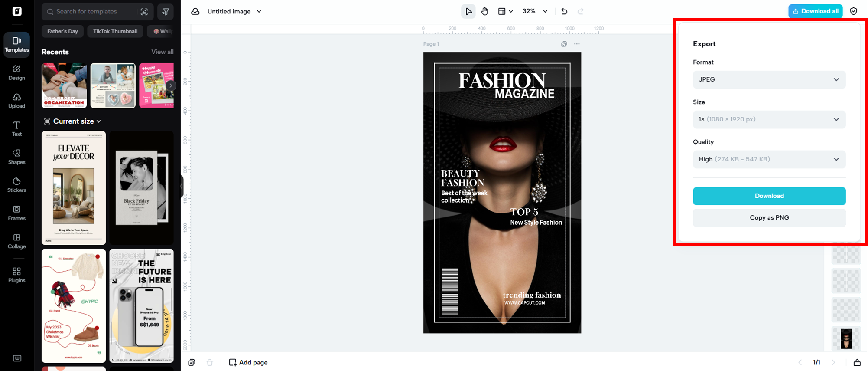Select the Father's Day category tag
Viewport: 868px width, 371px height.
click(x=62, y=31)
